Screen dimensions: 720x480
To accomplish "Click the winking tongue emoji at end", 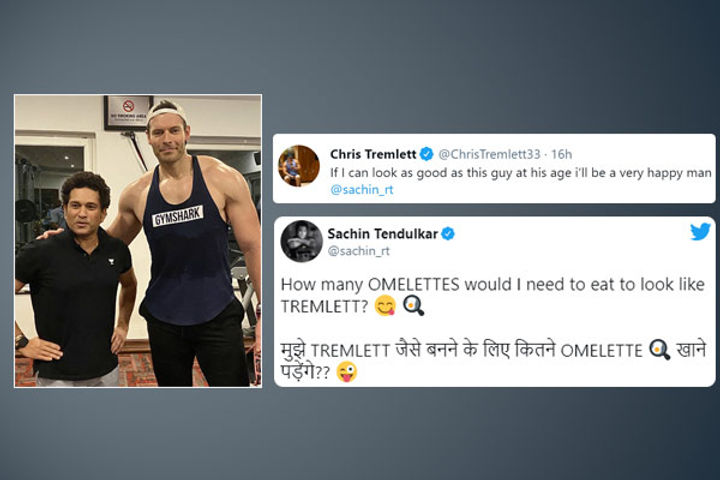I will coord(347,372).
